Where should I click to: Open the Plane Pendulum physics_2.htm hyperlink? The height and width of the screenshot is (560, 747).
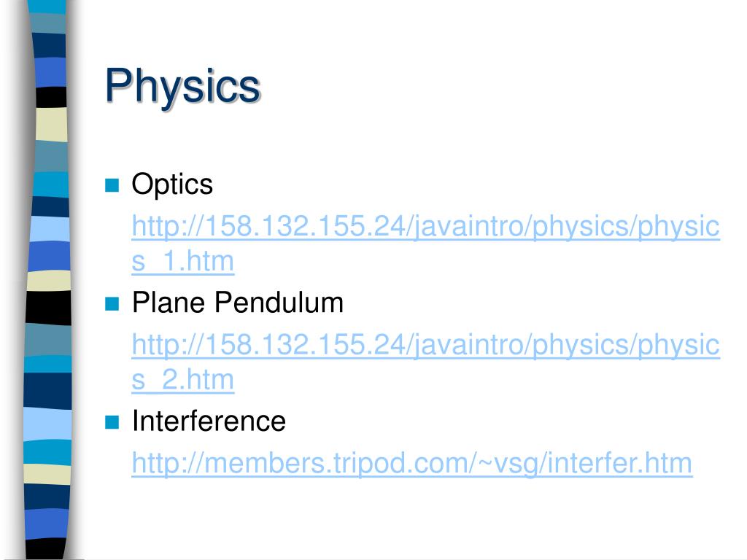tap(425, 345)
